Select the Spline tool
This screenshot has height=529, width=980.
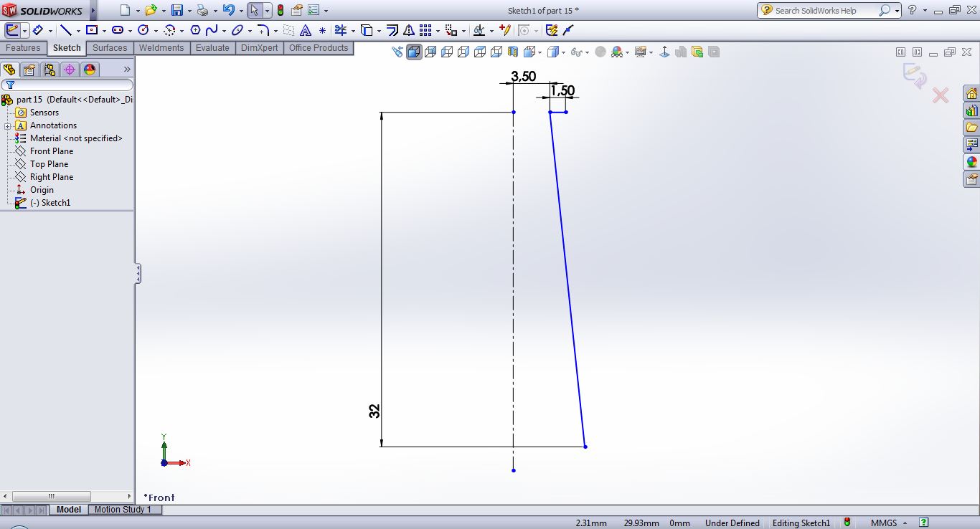pyautogui.click(x=212, y=30)
